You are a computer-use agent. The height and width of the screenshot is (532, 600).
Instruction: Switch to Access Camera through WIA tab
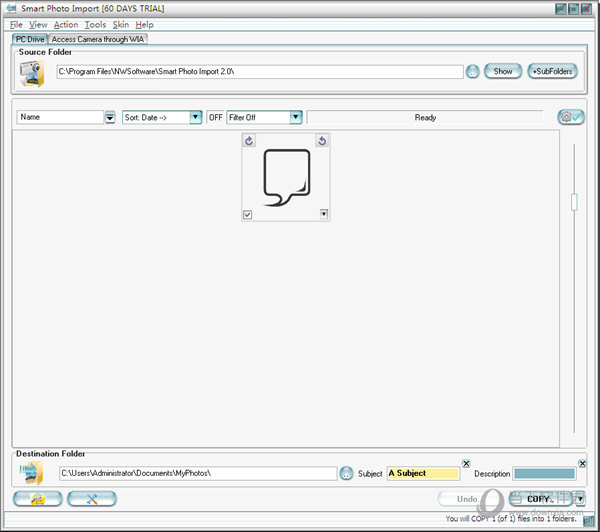tap(98, 39)
